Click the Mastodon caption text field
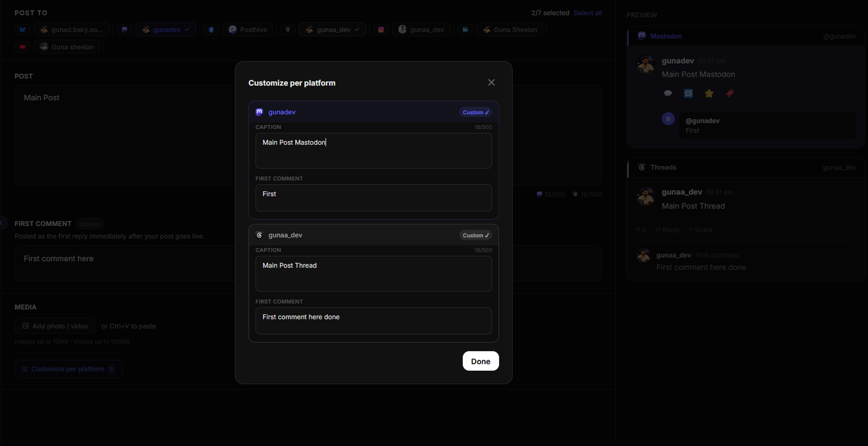 coord(374,151)
